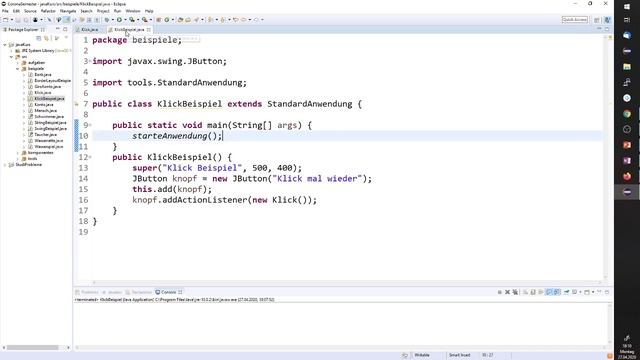Click the Writable status bar entry

pyautogui.click(x=422, y=356)
